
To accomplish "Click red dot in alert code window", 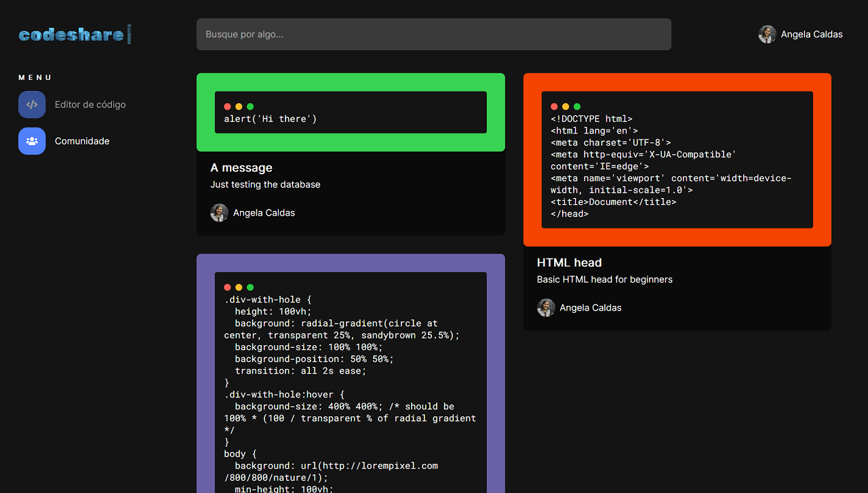I will coord(228,106).
